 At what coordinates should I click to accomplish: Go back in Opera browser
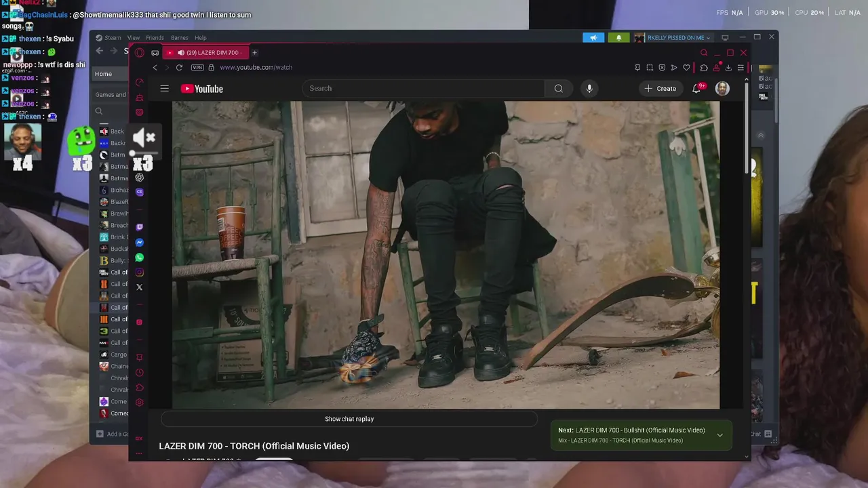click(155, 67)
